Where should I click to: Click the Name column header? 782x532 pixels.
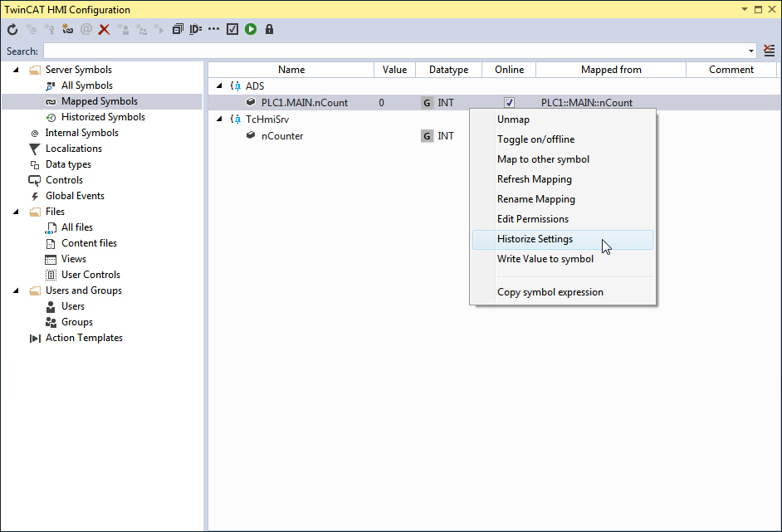pyautogui.click(x=291, y=70)
